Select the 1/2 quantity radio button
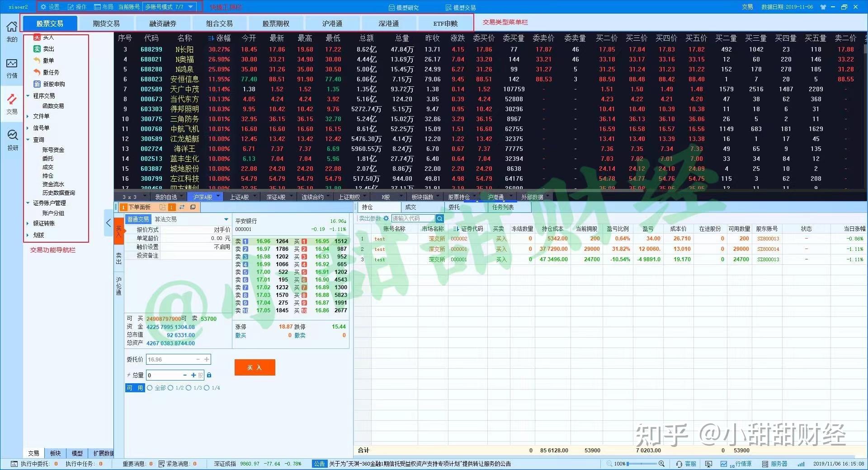Viewport: 868px width, 470px height. pyautogui.click(x=170, y=388)
